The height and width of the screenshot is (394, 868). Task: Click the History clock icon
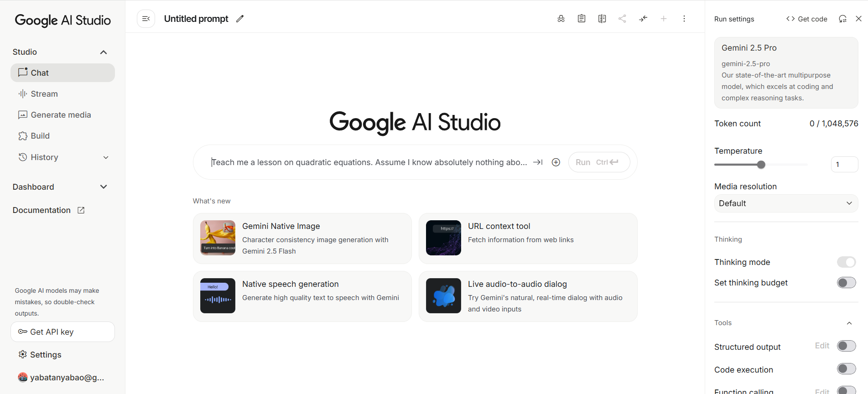[x=23, y=157]
